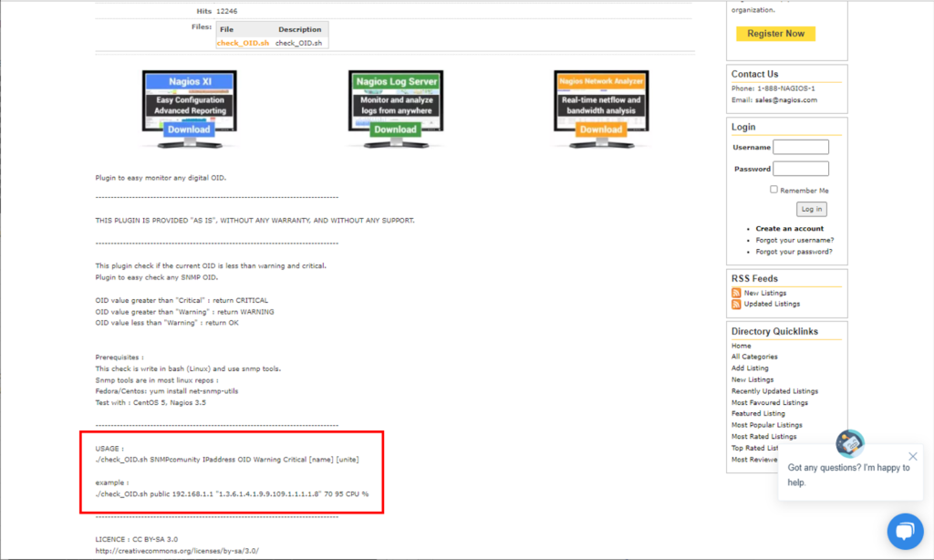This screenshot has width=934, height=560.
Task: Open the Nagios XI banner title
Action: coord(190,81)
